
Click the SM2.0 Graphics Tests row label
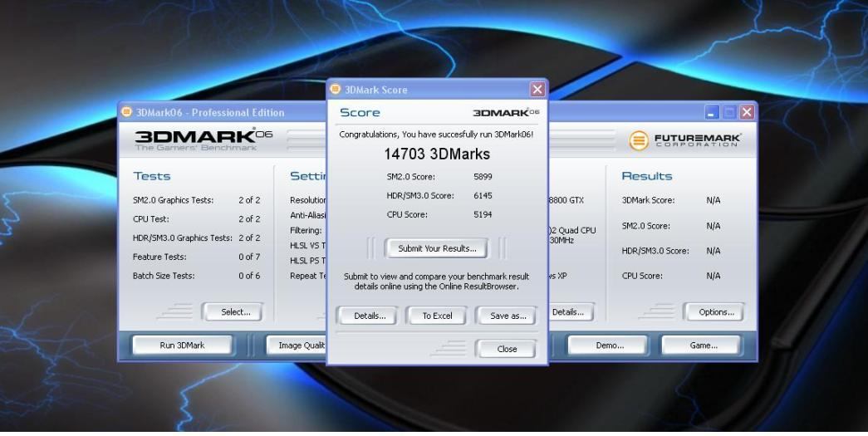click(x=173, y=200)
